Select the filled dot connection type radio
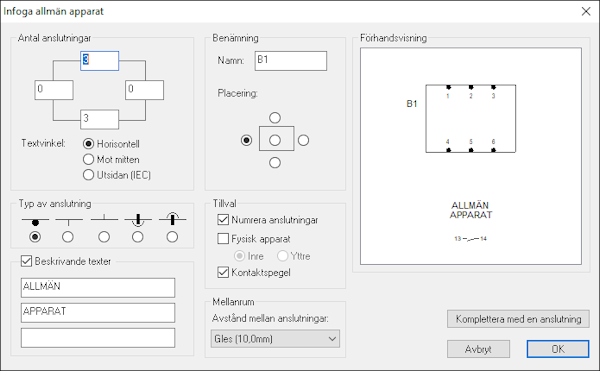Screen dimensions: 600x371 click(35, 237)
